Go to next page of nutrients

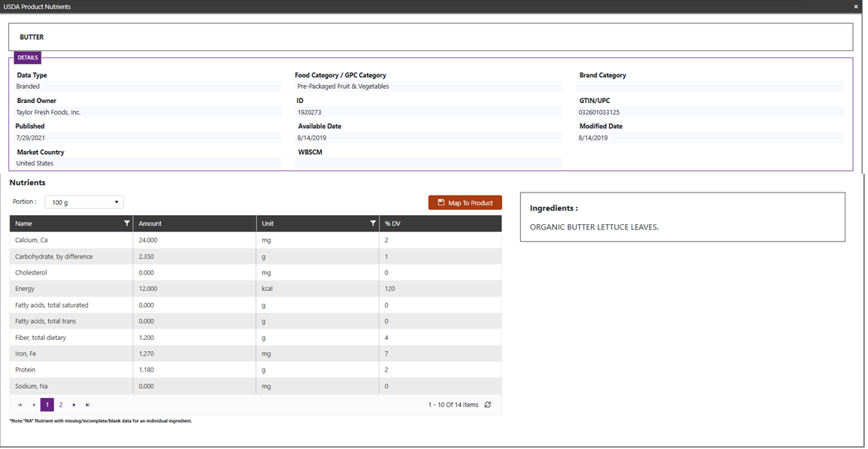coord(75,405)
